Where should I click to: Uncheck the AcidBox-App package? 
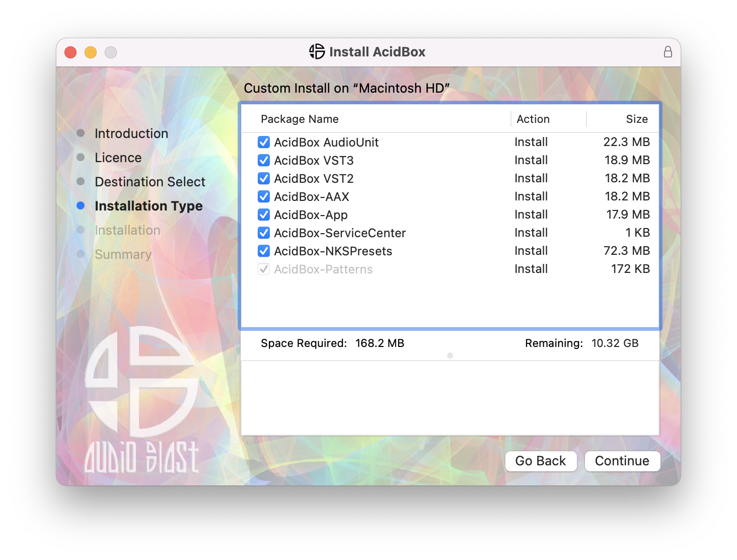click(x=264, y=215)
